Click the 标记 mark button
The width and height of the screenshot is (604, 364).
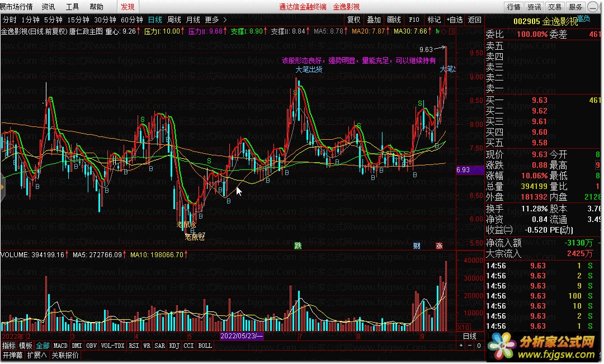coord(434,20)
